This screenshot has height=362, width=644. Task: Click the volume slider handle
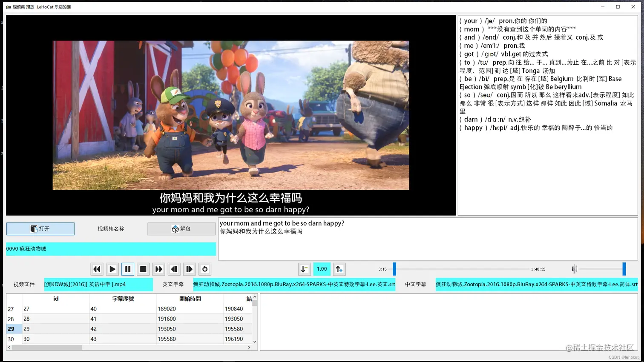624,269
